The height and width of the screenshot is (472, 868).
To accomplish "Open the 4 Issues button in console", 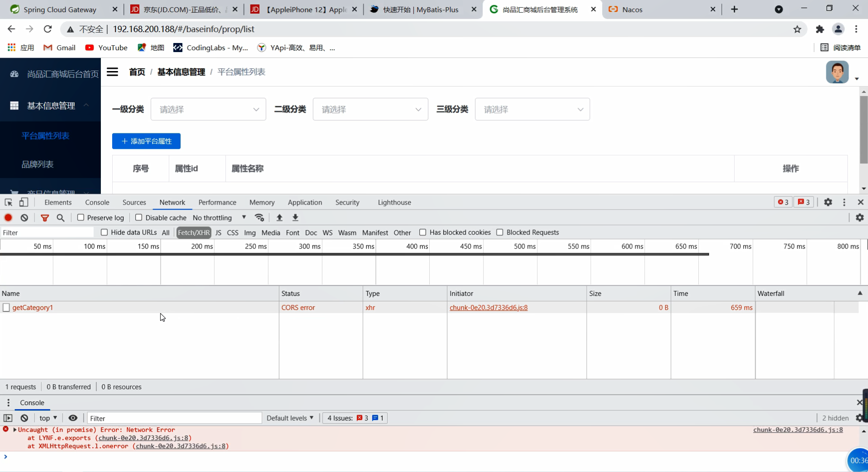I will pyautogui.click(x=355, y=418).
